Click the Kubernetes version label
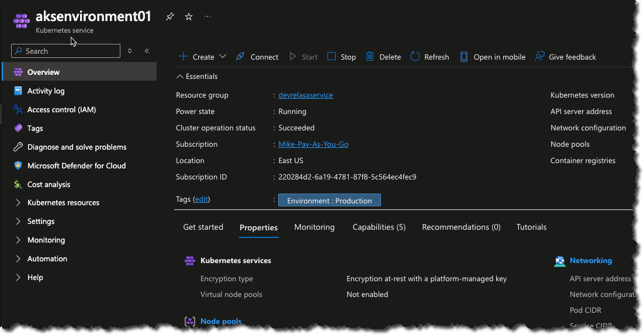Viewport: 644px width, 335px height. point(583,95)
